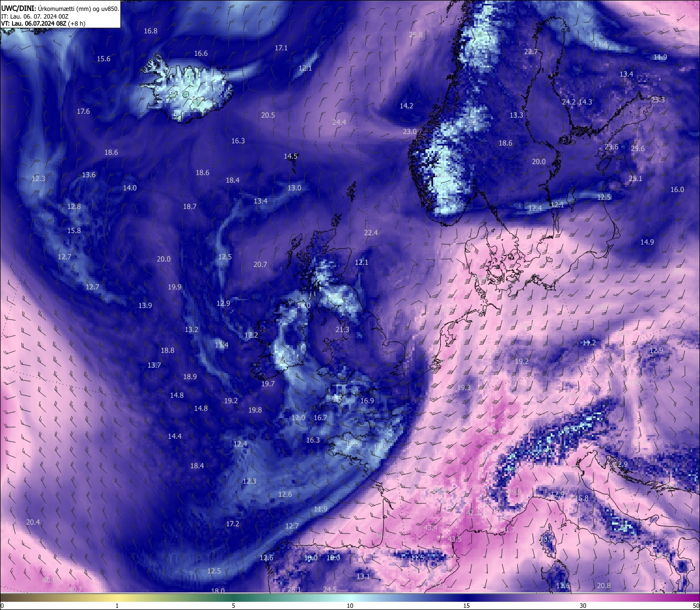Click the 13.2 value label

coord(191,330)
